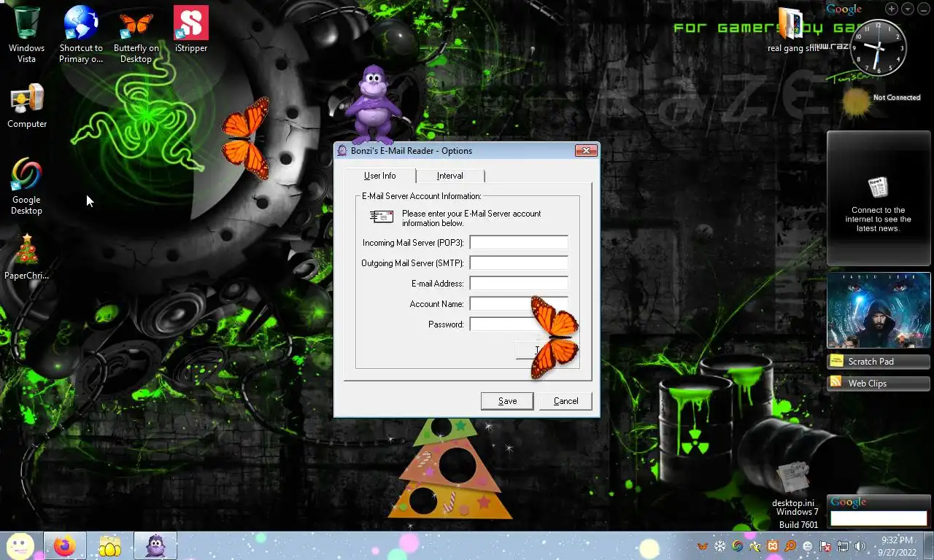Image resolution: width=934 pixels, height=560 pixels.
Task: Click the butterfly overlapping the Options dialog
Action: pos(554,337)
